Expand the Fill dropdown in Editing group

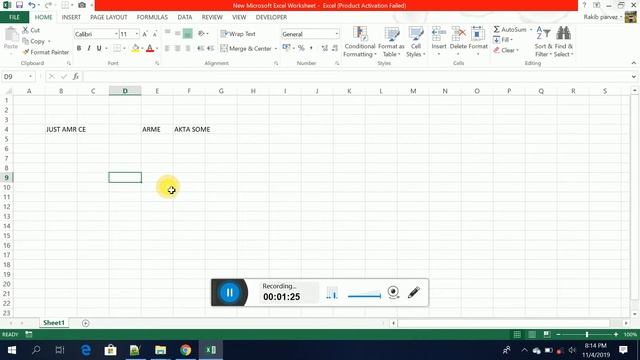(511, 40)
